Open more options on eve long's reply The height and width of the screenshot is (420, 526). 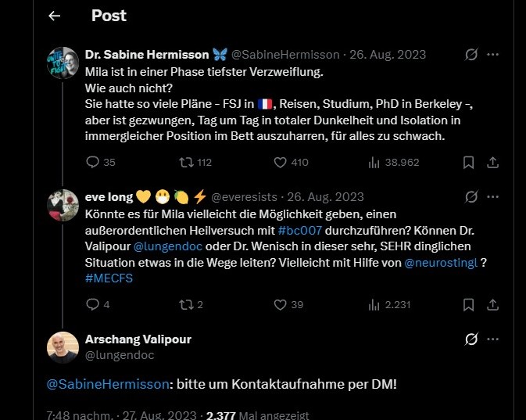(493, 196)
